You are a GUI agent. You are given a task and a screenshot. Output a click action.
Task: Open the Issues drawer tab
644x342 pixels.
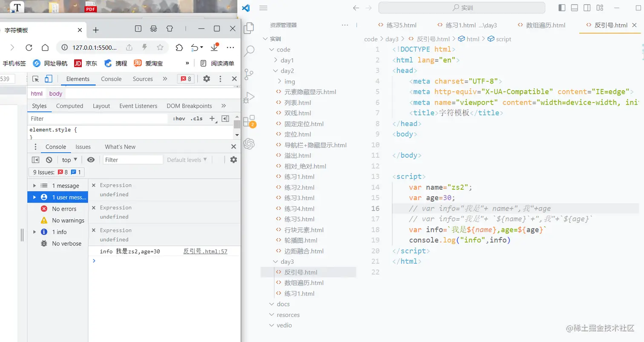tap(83, 147)
